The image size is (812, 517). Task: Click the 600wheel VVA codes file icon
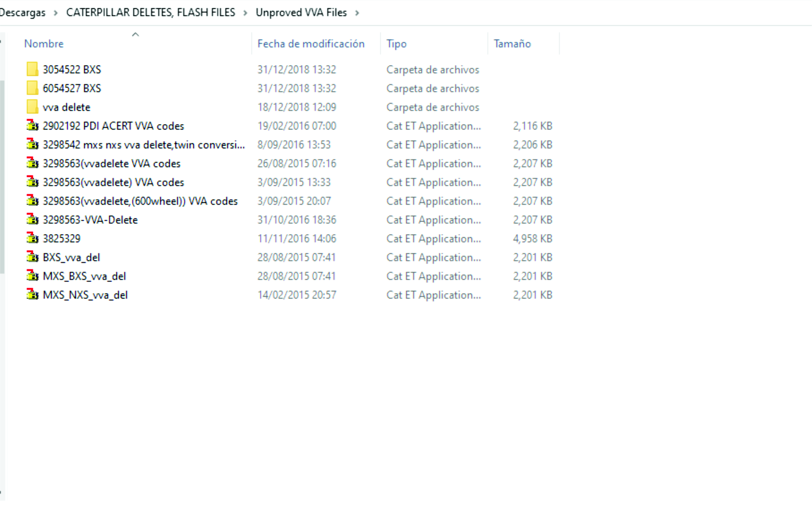[x=32, y=201]
